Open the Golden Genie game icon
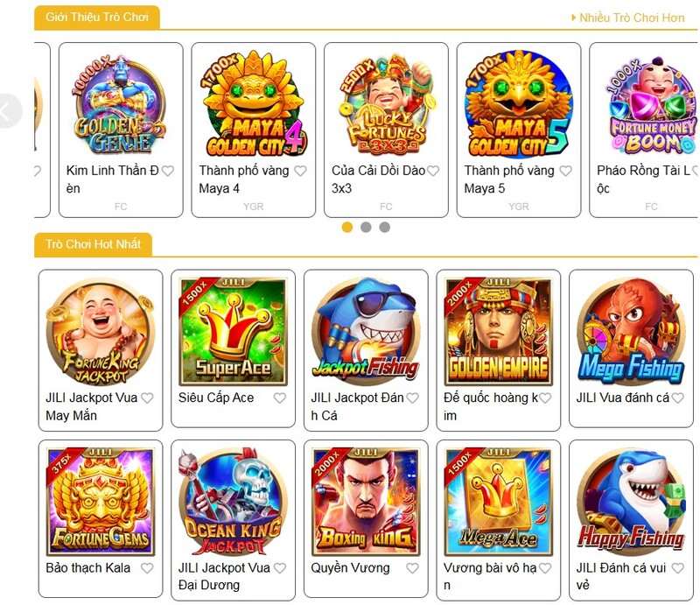The image size is (700, 605). click(x=121, y=103)
